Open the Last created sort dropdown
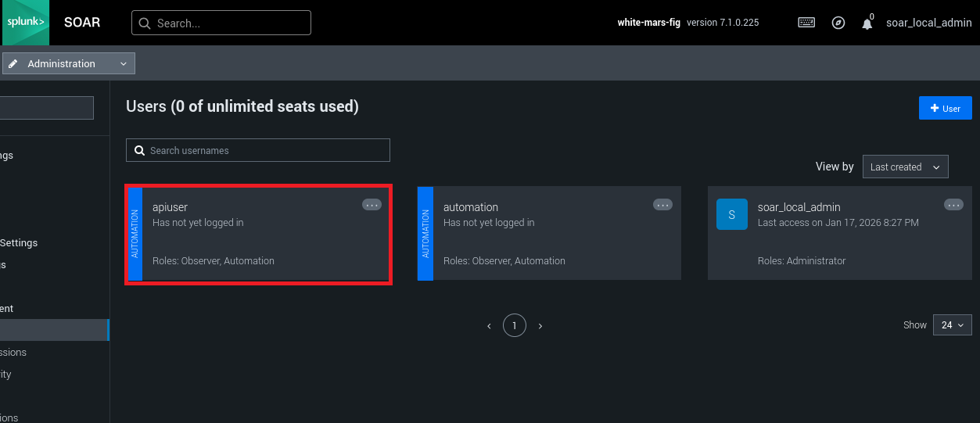Image resolution: width=980 pixels, height=423 pixels. (904, 167)
